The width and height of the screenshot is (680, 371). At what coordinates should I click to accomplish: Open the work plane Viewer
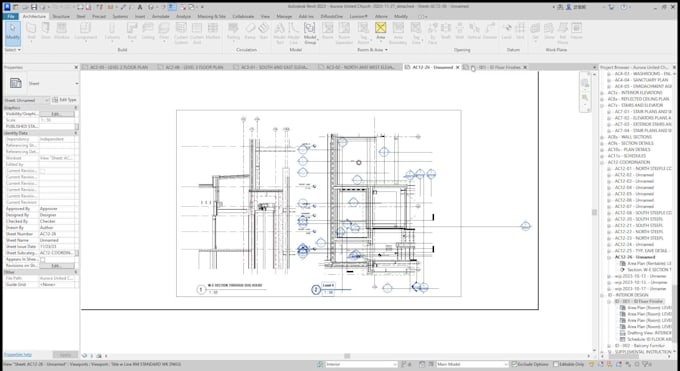point(576,32)
